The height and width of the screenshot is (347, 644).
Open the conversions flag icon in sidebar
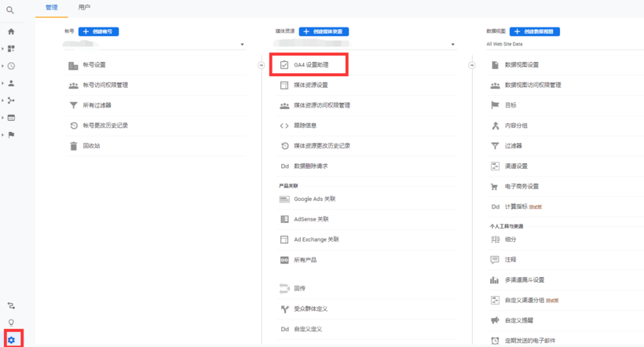[11, 135]
